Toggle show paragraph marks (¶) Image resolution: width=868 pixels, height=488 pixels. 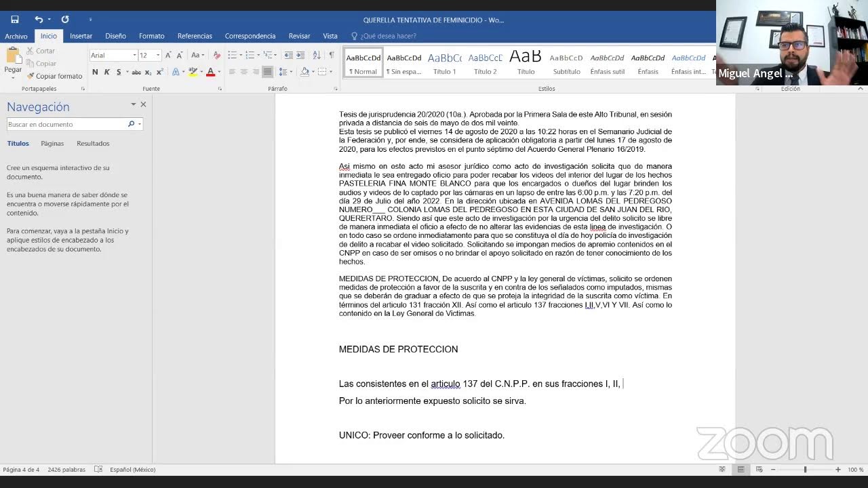(332, 55)
